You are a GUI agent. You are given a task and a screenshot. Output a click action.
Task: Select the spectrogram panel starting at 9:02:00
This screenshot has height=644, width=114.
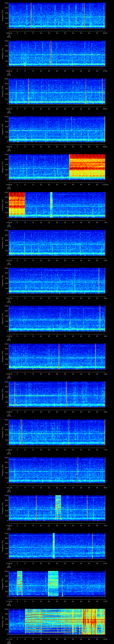coord(57,281)
